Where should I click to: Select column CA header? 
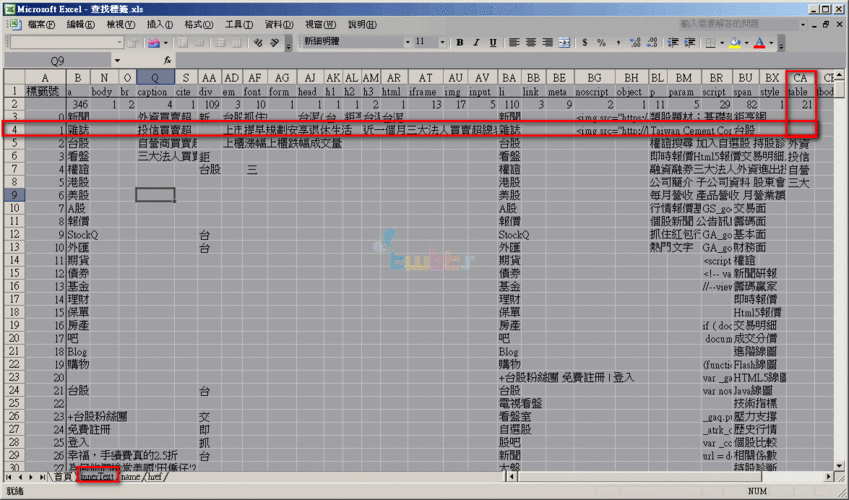(x=800, y=78)
